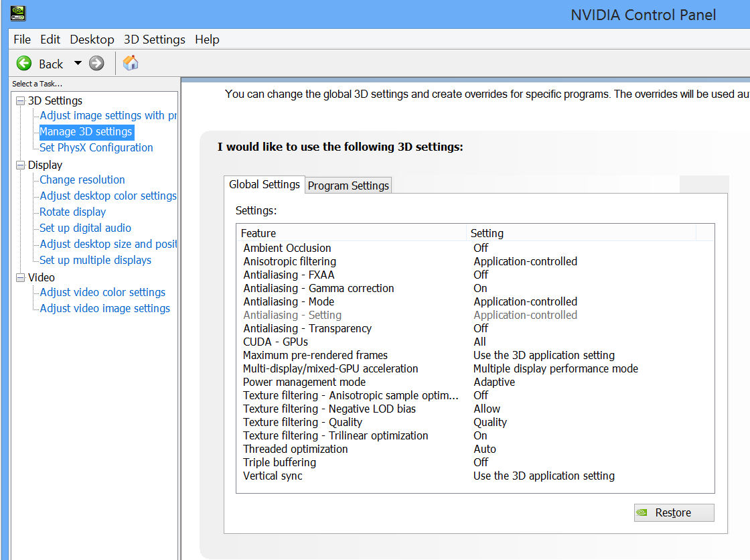The height and width of the screenshot is (560, 750).
Task: Click the grey Forward arrow icon
Action: point(96,63)
